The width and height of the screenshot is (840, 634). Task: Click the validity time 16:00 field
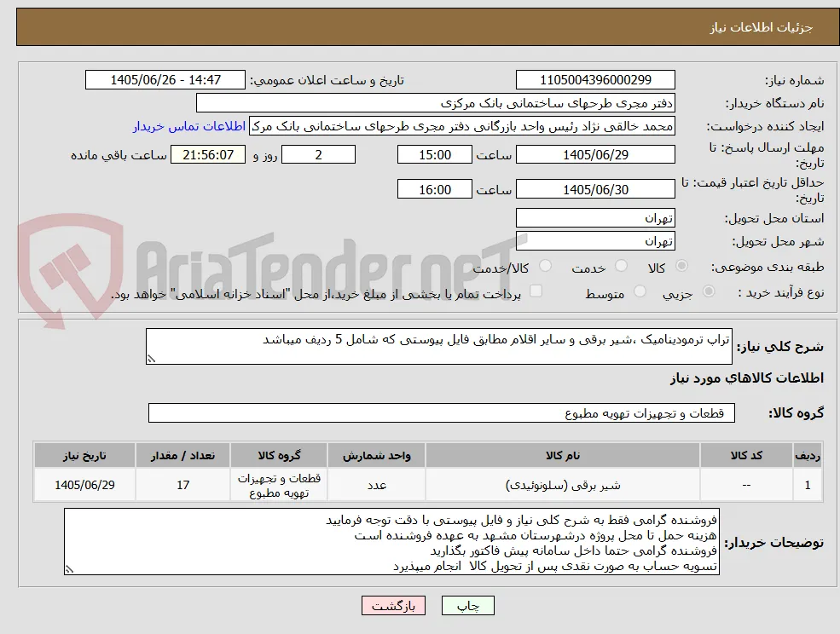tap(434, 189)
